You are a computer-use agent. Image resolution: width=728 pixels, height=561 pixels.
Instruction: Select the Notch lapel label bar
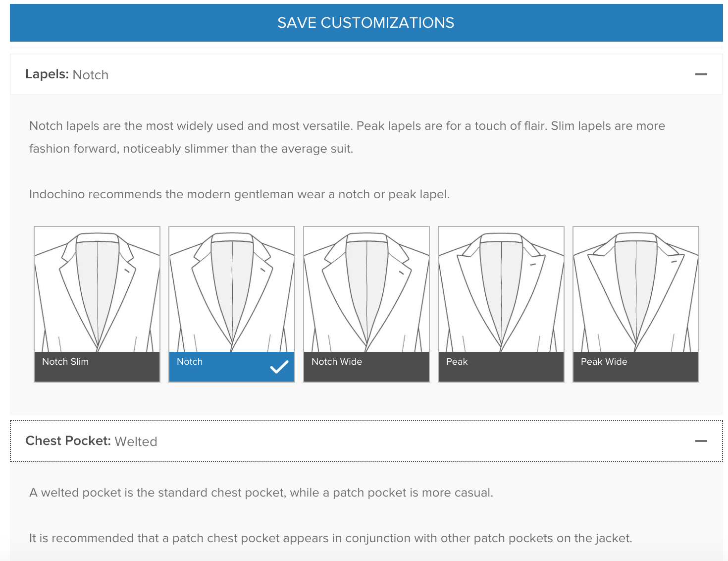point(232,367)
